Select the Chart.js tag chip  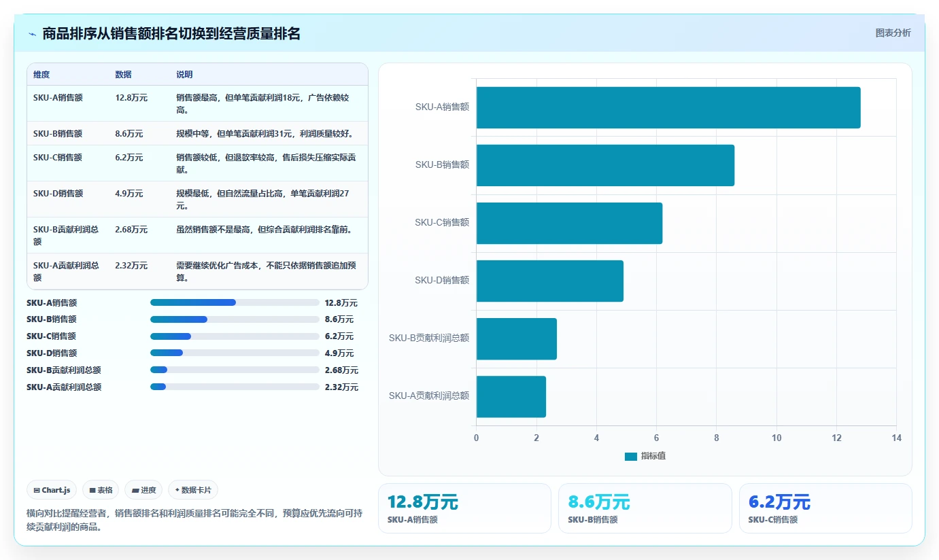pyautogui.click(x=52, y=490)
